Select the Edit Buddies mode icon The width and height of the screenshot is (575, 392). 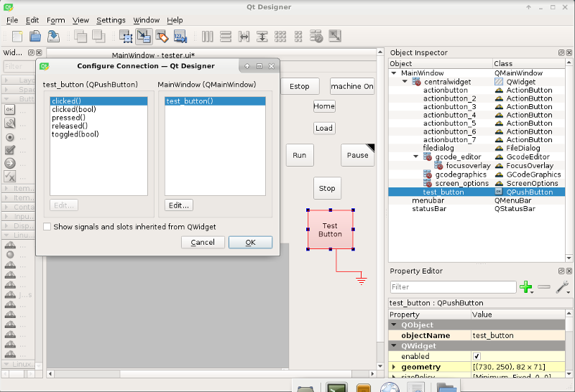(x=162, y=36)
